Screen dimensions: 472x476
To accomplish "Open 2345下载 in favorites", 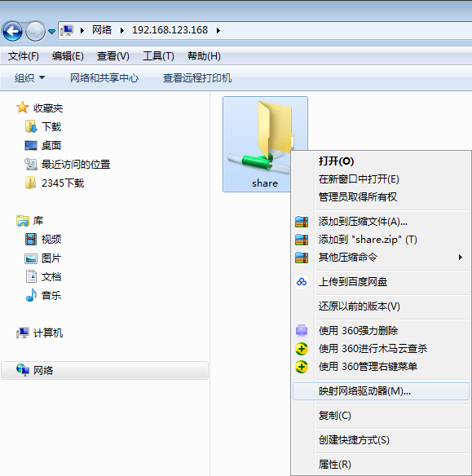I will pos(63,183).
